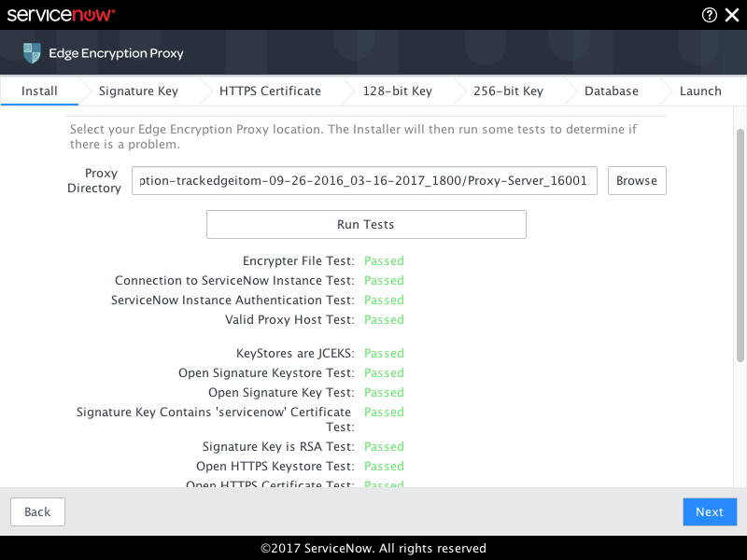Close the installer with the X icon
This screenshot has width=747, height=560.
coord(732,15)
